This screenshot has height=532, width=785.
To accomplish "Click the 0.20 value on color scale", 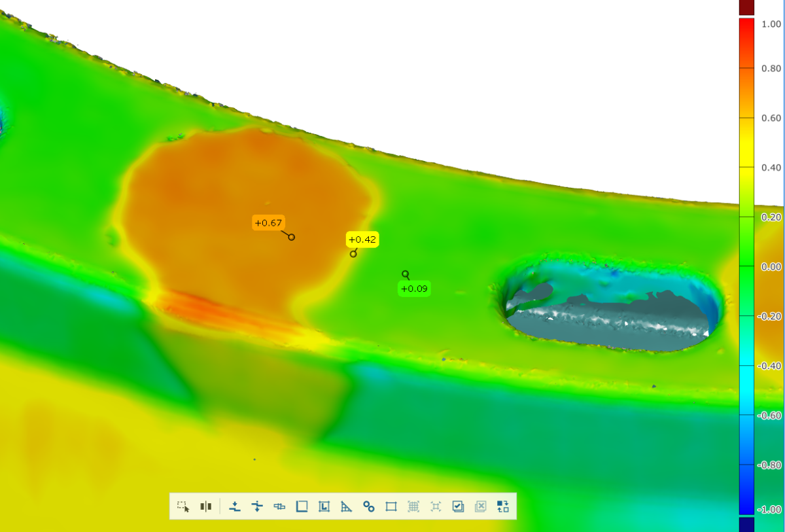I will click(x=771, y=217).
